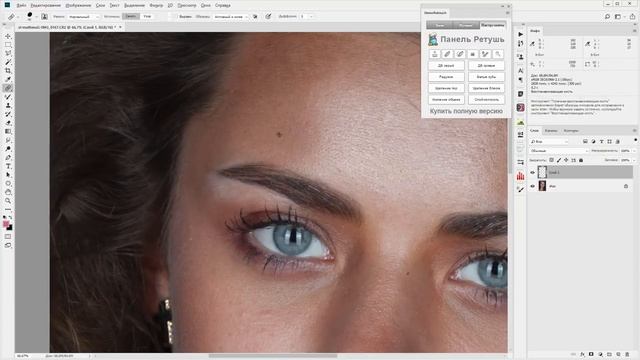Hide the Фон background layer eye
This screenshot has width=640, height=360.
[532, 186]
